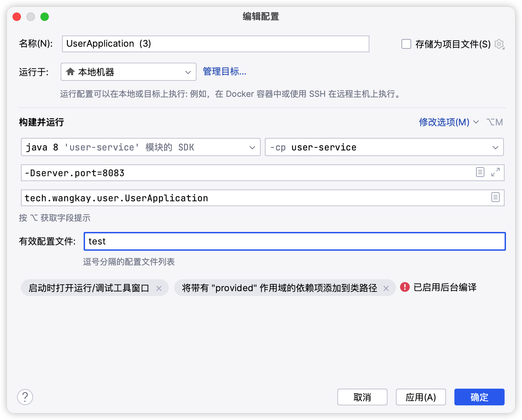
Task: Open the java 8 SDK dropdown
Action: (x=141, y=147)
